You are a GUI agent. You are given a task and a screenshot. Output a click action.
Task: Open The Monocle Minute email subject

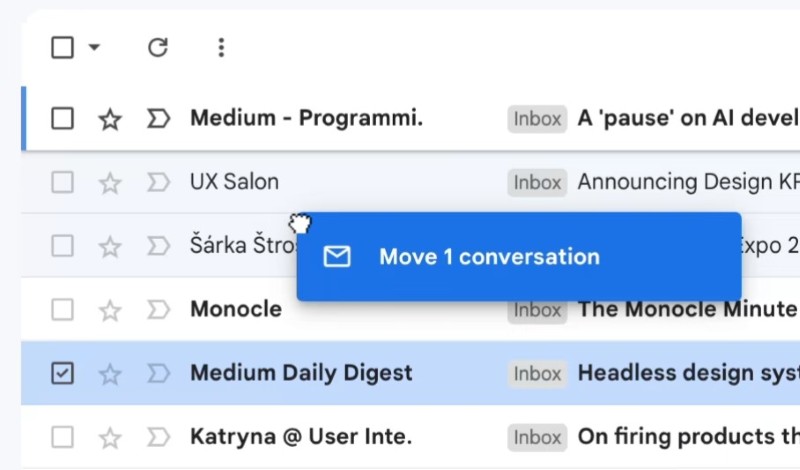688,310
